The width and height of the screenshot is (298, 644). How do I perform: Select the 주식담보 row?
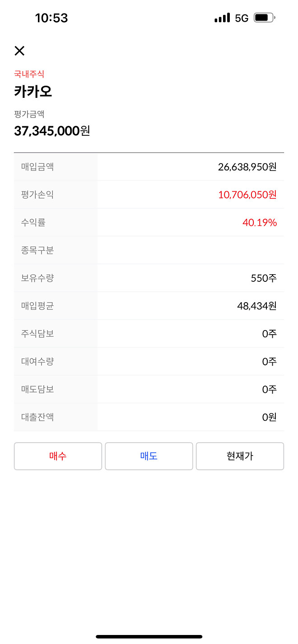coord(149,333)
